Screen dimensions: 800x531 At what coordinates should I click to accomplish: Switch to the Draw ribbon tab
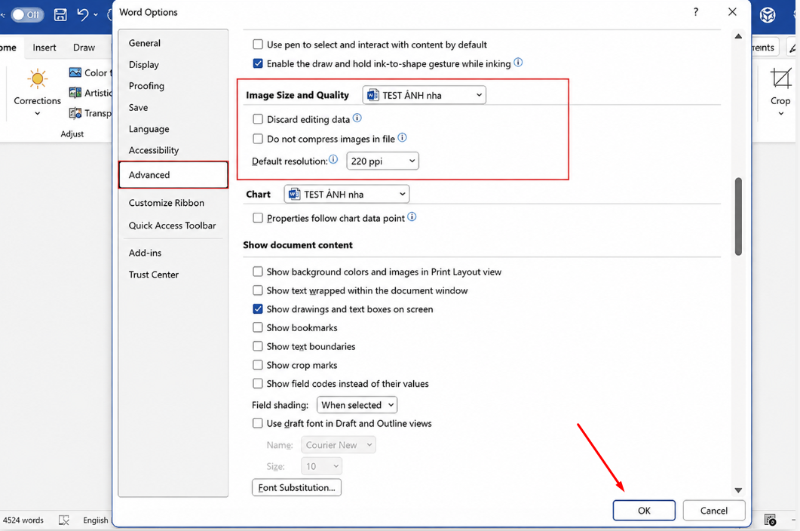(84, 47)
